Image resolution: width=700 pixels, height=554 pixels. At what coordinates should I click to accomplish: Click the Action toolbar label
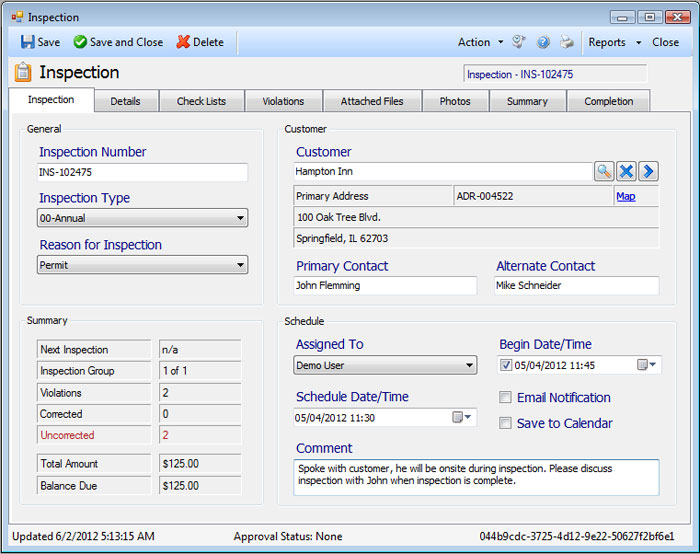coord(474,42)
